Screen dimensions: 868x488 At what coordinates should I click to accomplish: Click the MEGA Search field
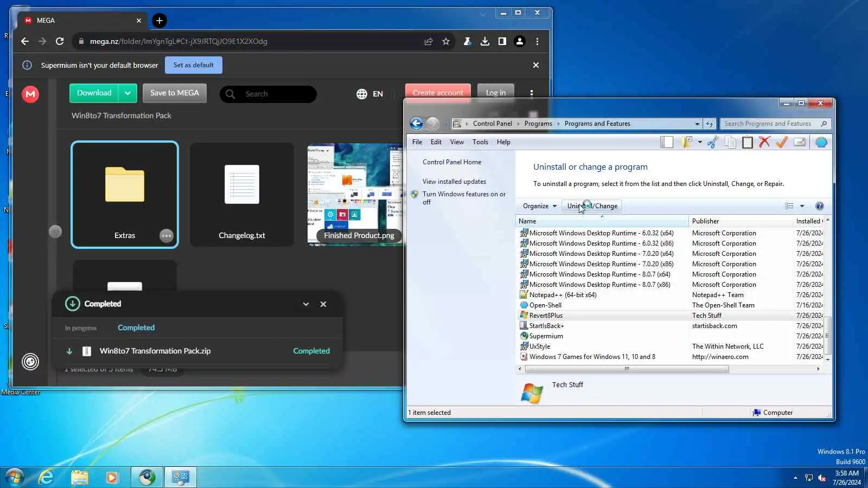click(268, 94)
